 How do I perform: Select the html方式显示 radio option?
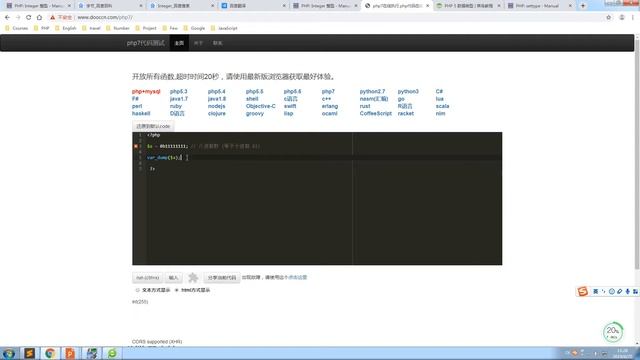[x=177, y=290]
